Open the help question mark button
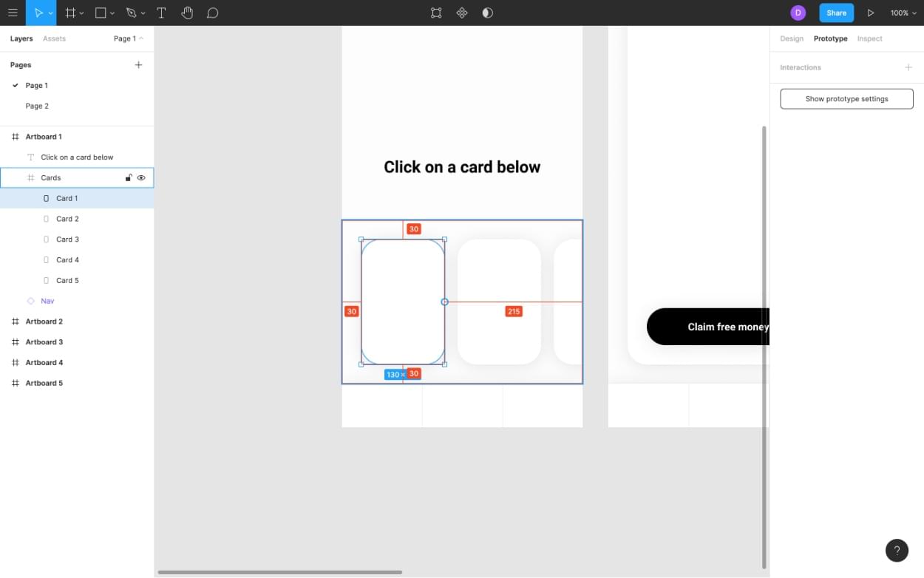924x578 pixels. click(x=897, y=550)
